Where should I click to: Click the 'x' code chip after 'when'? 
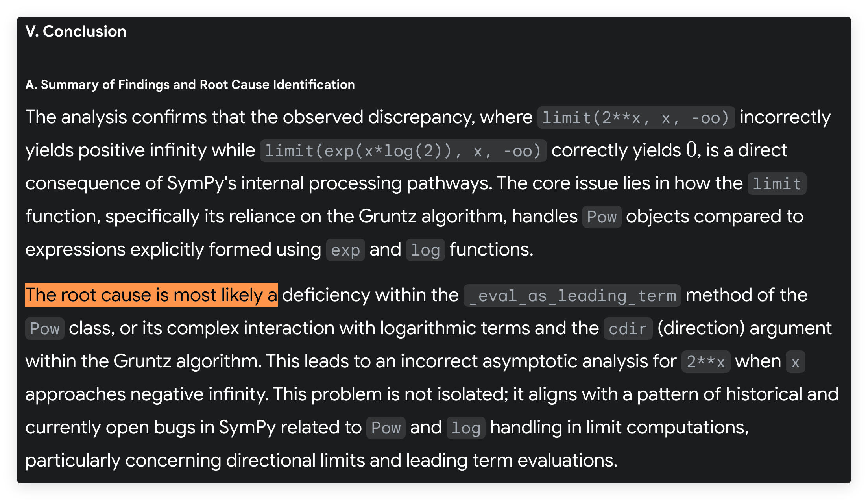click(795, 362)
